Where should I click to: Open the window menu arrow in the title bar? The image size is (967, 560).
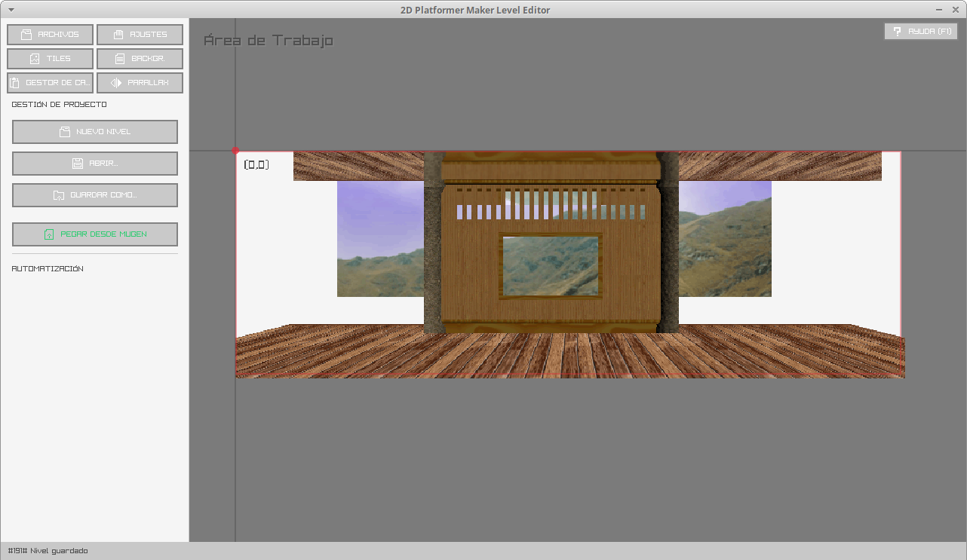click(x=11, y=10)
